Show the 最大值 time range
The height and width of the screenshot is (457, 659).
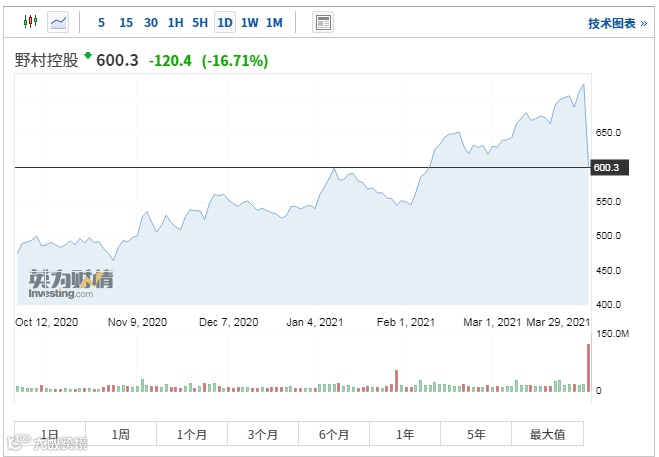pos(547,433)
